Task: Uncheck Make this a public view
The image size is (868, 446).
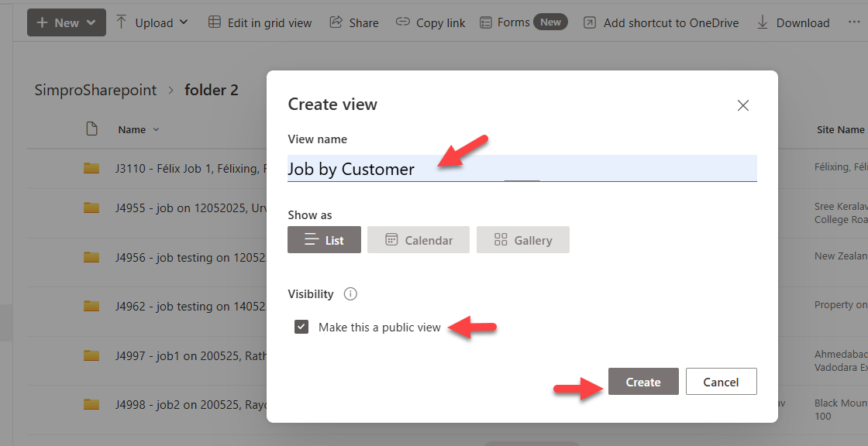Action: tap(301, 327)
